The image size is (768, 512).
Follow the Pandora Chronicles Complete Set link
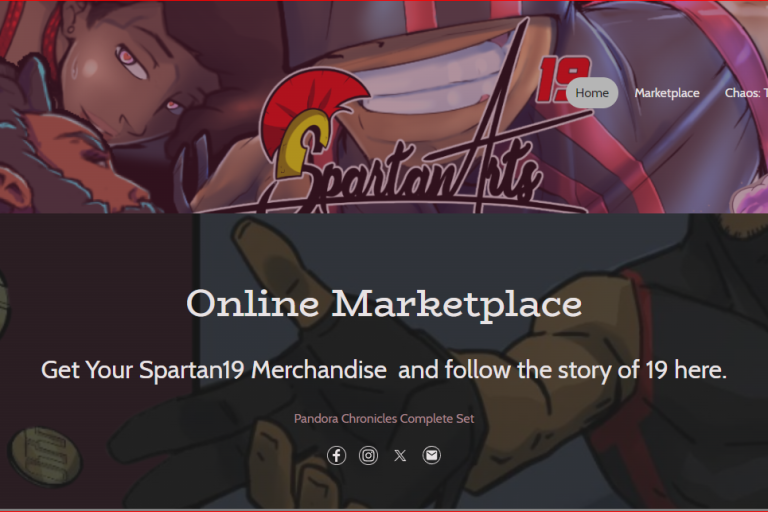384,419
